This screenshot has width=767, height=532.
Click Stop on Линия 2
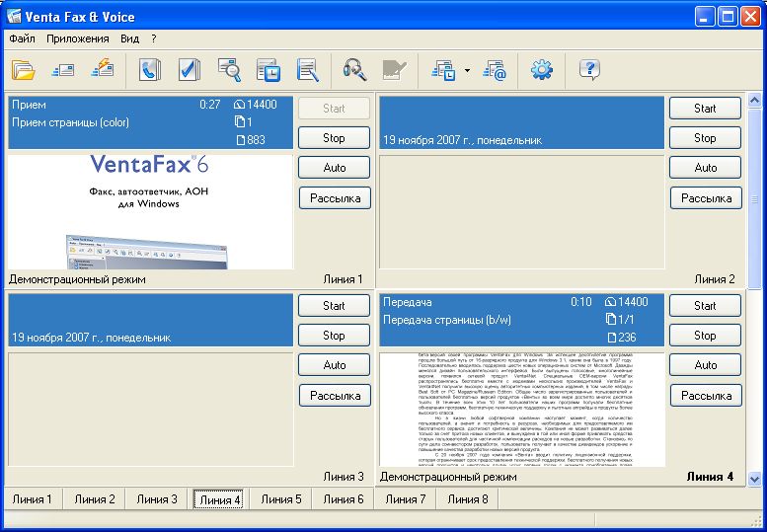(x=705, y=138)
